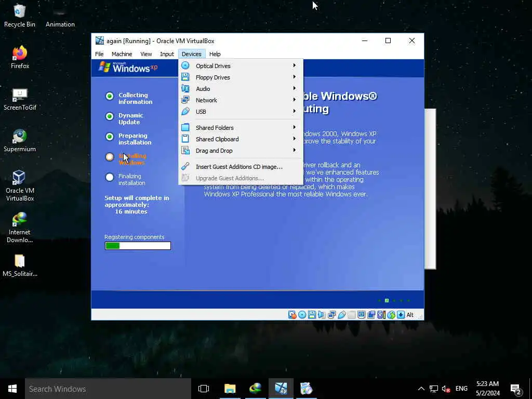Expand the Shared Clipboard submenu arrow

(x=294, y=139)
